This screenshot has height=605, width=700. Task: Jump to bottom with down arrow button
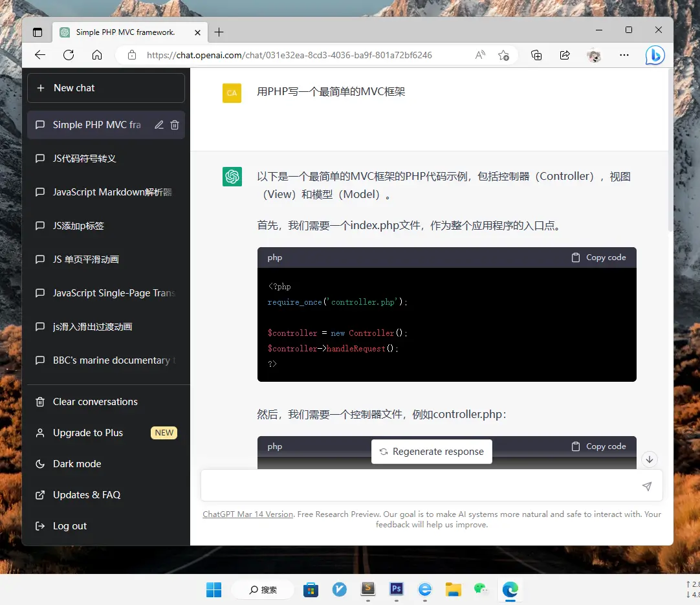(650, 459)
